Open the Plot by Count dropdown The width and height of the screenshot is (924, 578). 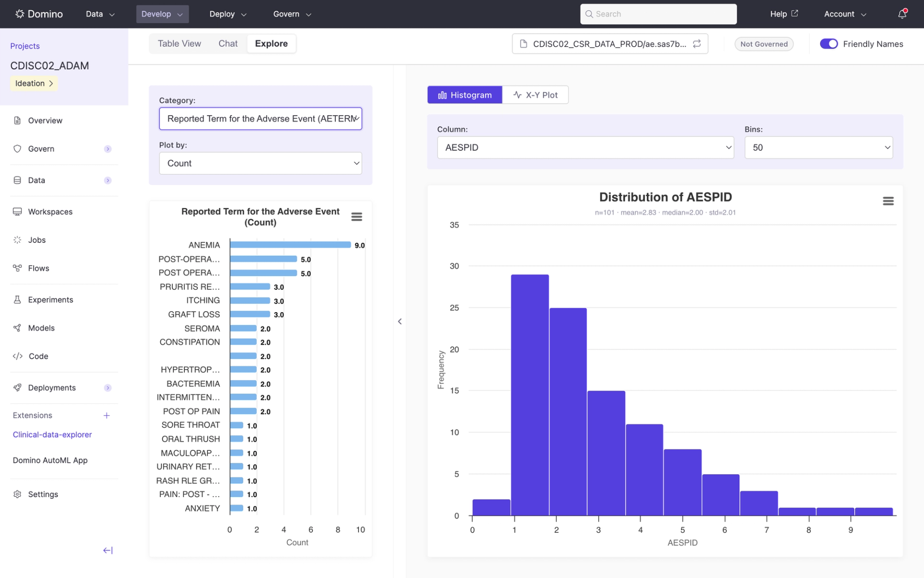click(x=260, y=163)
